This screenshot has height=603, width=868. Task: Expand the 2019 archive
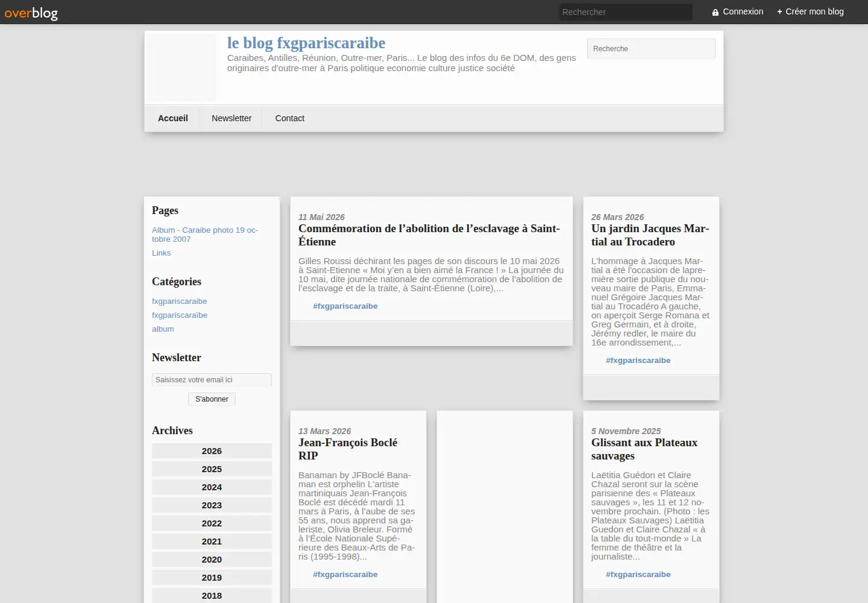[212, 578]
